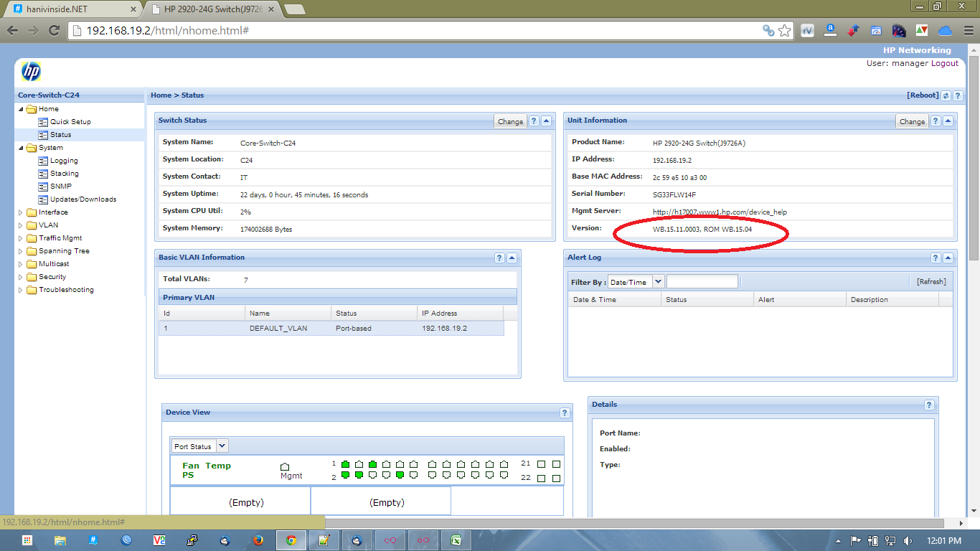Image resolution: width=980 pixels, height=551 pixels.
Task: Open Excel from the taskbar
Action: tap(456, 539)
